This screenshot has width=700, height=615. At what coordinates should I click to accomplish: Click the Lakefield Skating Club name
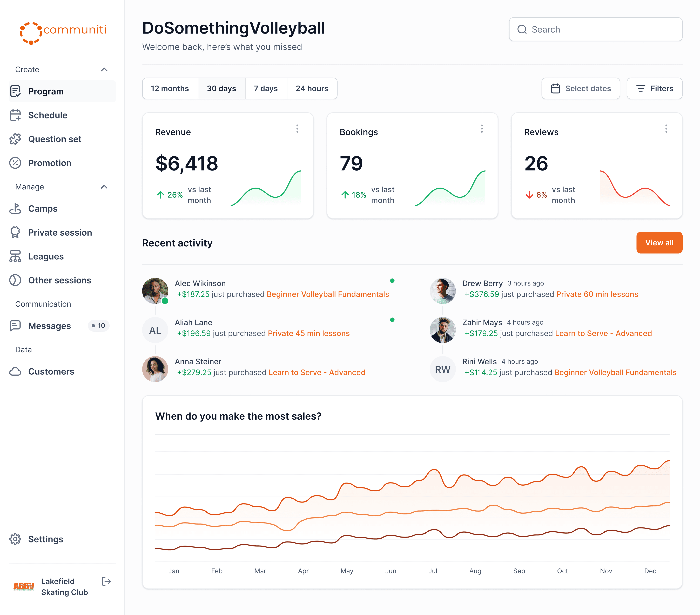click(x=65, y=587)
